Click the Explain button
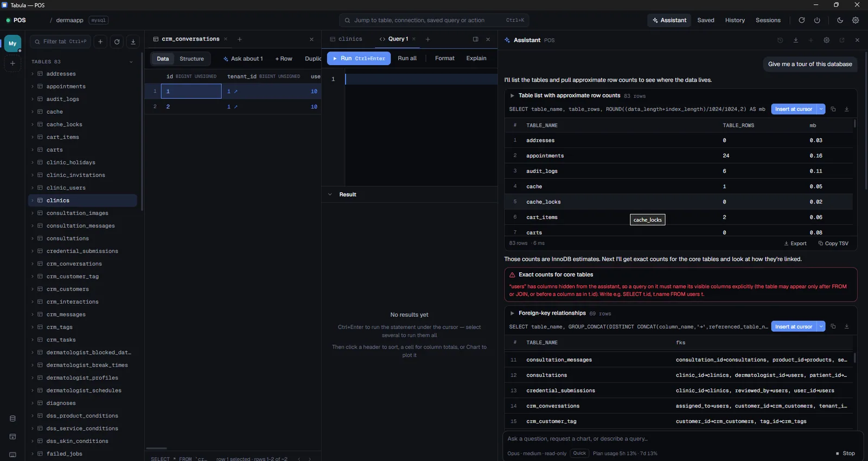Viewport: 868px width, 461px height. (x=476, y=59)
